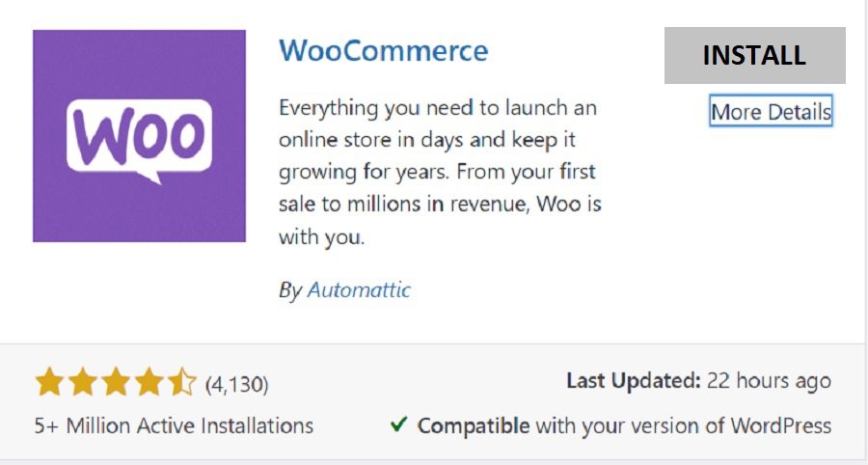The image size is (868, 465).
Task: Click the fourth gold rating star
Action: click(x=149, y=383)
